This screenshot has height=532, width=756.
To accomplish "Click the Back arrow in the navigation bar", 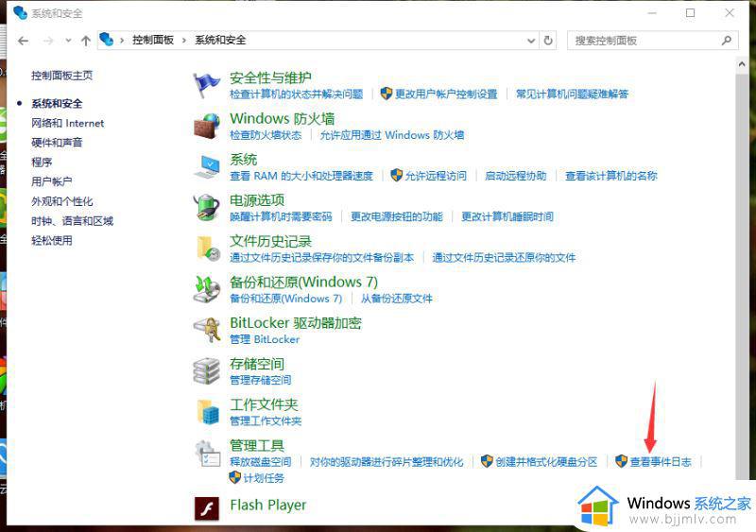I will (x=23, y=41).
